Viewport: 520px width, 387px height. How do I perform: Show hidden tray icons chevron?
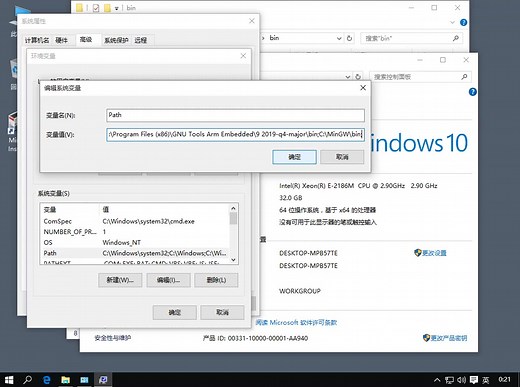437,380
